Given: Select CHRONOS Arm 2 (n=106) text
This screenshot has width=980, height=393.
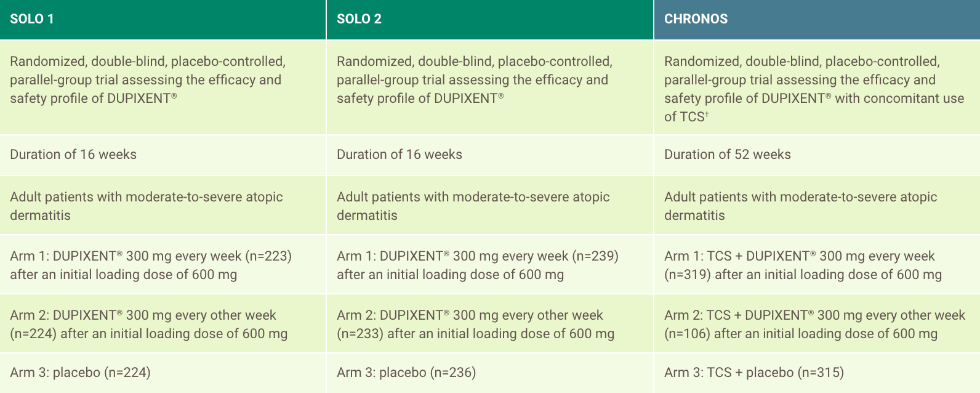Looking at the screenshot, I should coord(814,324).
